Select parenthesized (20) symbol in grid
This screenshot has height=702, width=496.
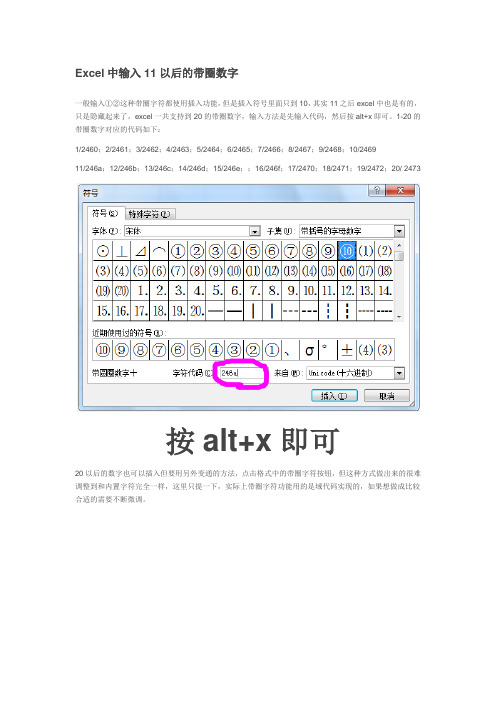click(122, 291)
